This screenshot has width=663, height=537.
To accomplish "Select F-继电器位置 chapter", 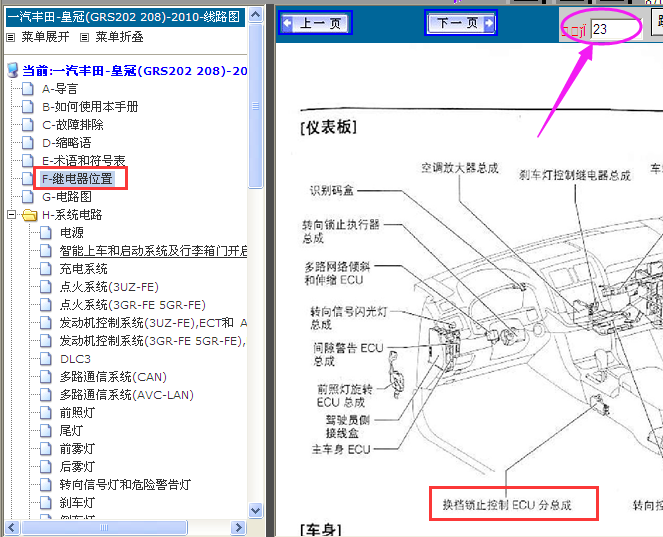I will pyautogui.click(x=77, y=179).
